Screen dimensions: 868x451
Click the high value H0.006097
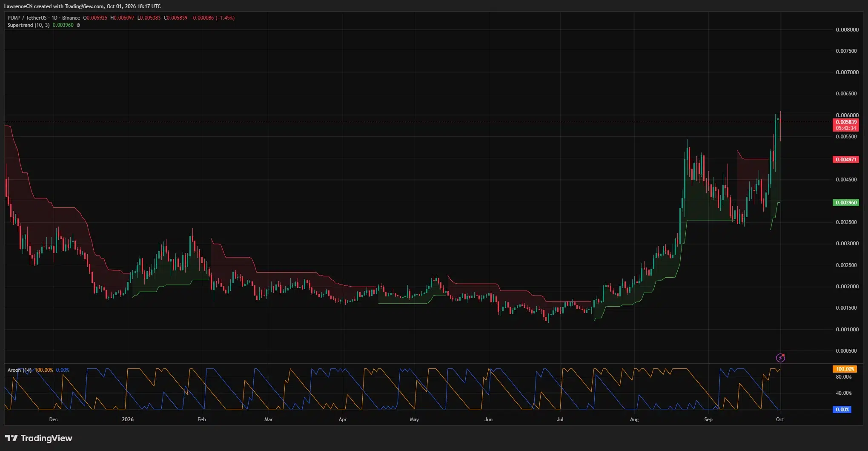(x=122, y=18)
